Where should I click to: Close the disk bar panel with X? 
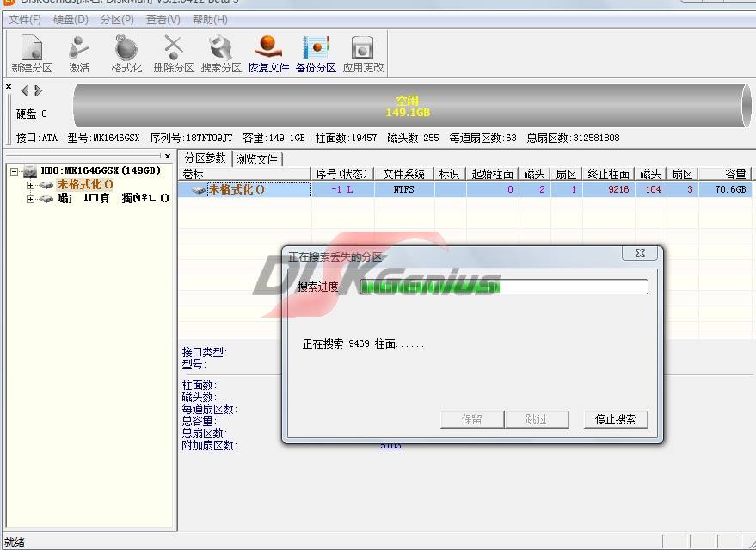coord(9,86)
